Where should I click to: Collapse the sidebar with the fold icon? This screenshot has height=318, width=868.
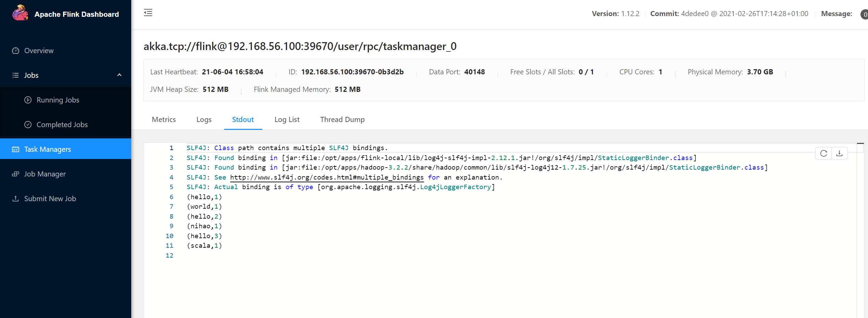pos(148,13)
